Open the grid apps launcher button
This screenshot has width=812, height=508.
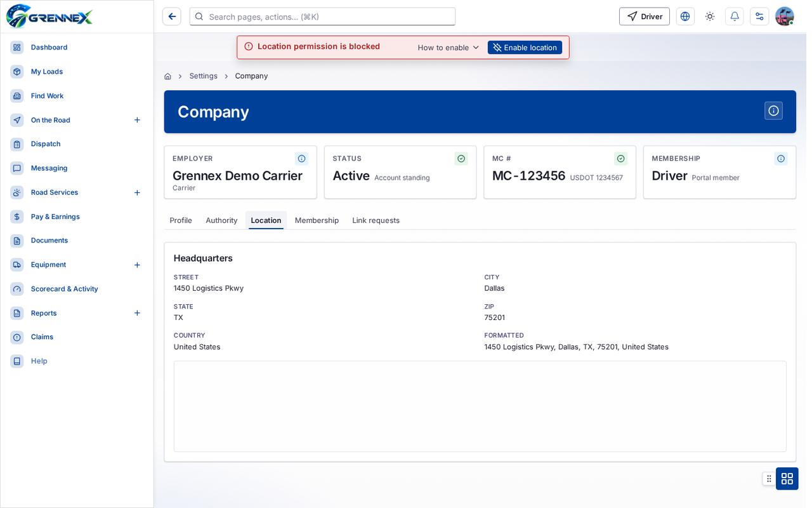[787, 479]
